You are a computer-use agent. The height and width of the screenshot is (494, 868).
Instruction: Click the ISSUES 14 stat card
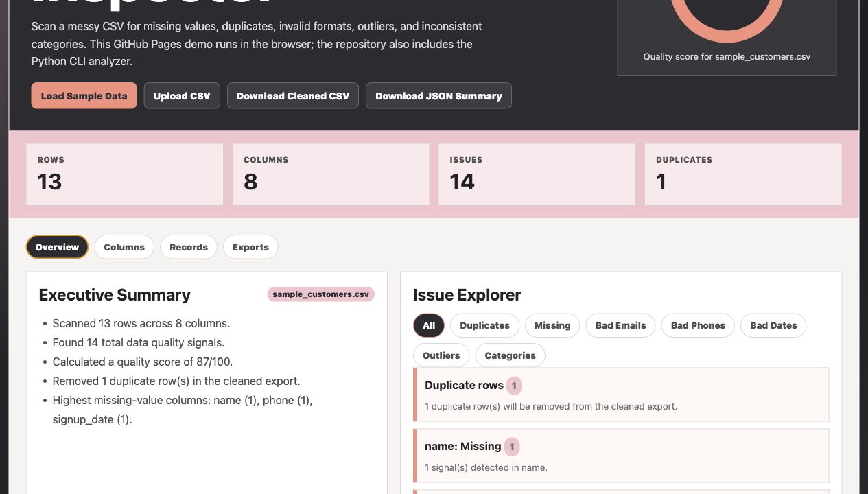coord(537,174)
